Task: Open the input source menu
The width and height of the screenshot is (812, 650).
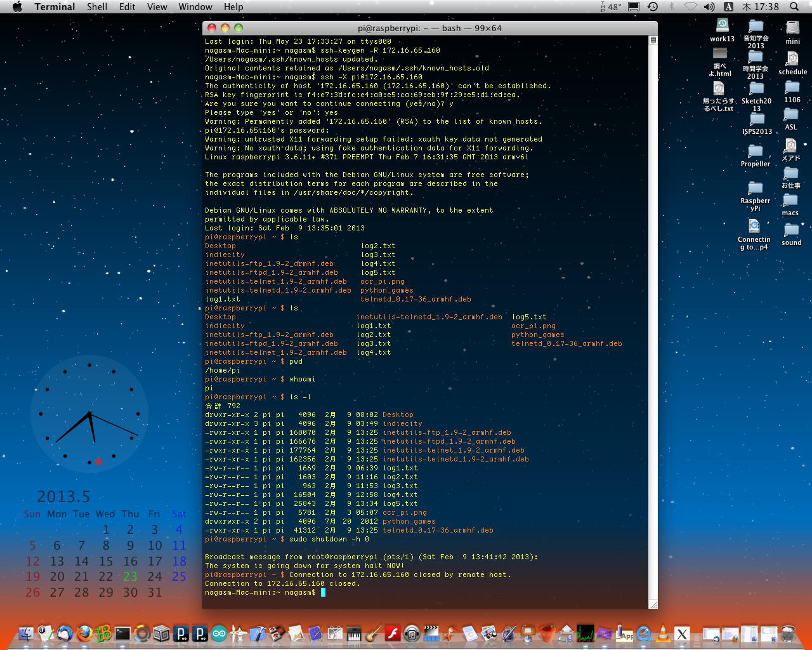Action: tap(728, 7)
